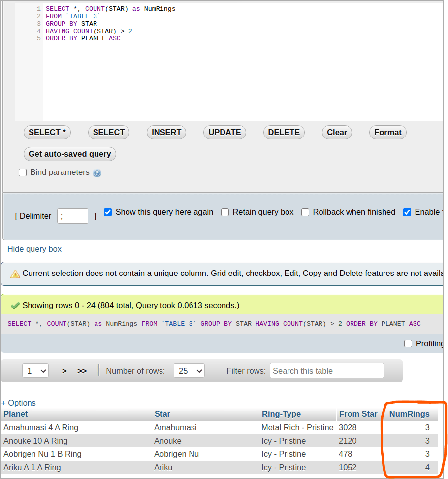Sort results by the NumRings column
Image resolution: width=448 pixels, height=479 pixels.
410,414
